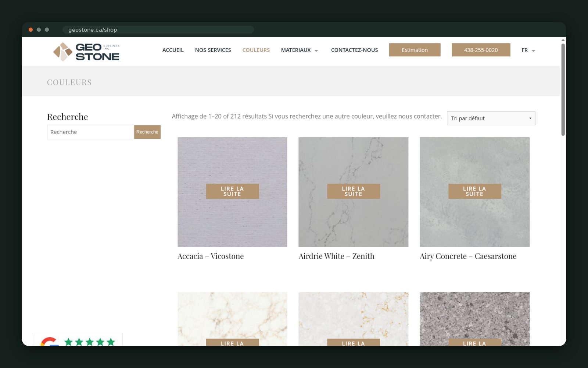Click the MATERIAUX dropdown arrow
Viewport: 588px width, 368px height.
316,50
